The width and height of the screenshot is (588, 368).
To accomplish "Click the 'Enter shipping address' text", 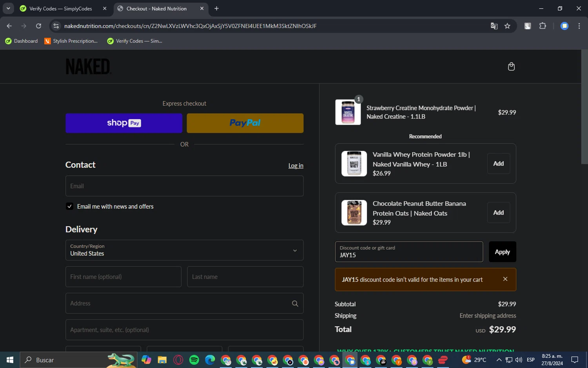I will tap(488, 315).
